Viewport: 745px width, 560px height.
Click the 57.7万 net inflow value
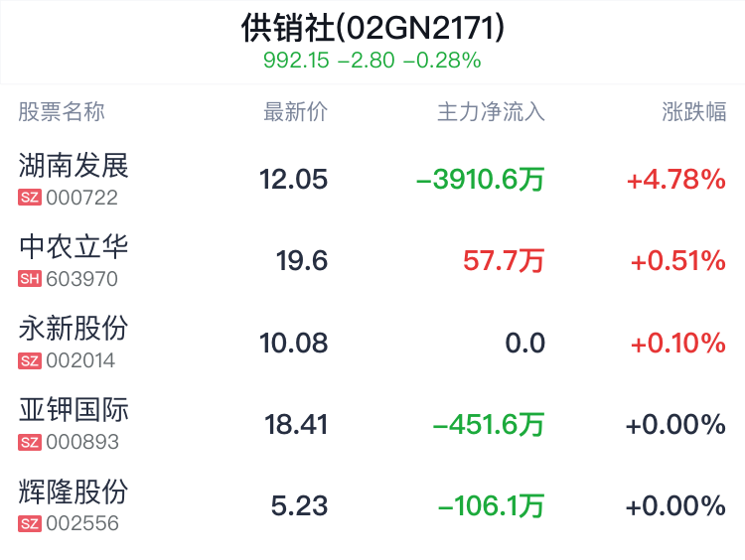coord(504,261)
